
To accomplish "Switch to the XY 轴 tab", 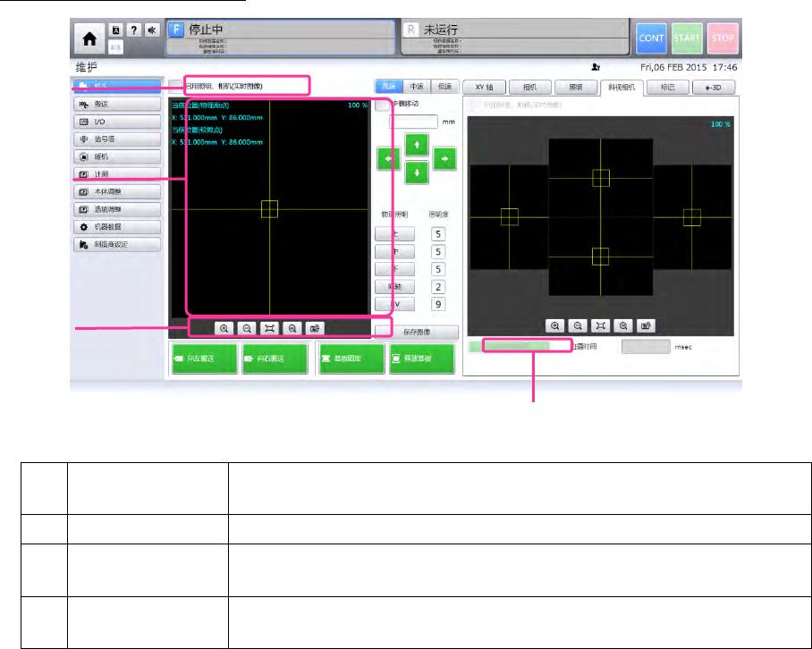I will click(x=489, y=87).
